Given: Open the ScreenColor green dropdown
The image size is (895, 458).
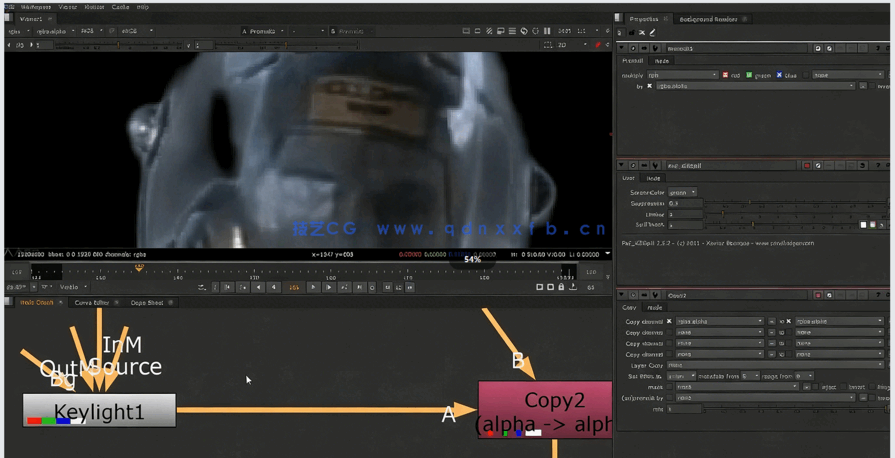Looking at the screenshot, I should coord(682,192).
